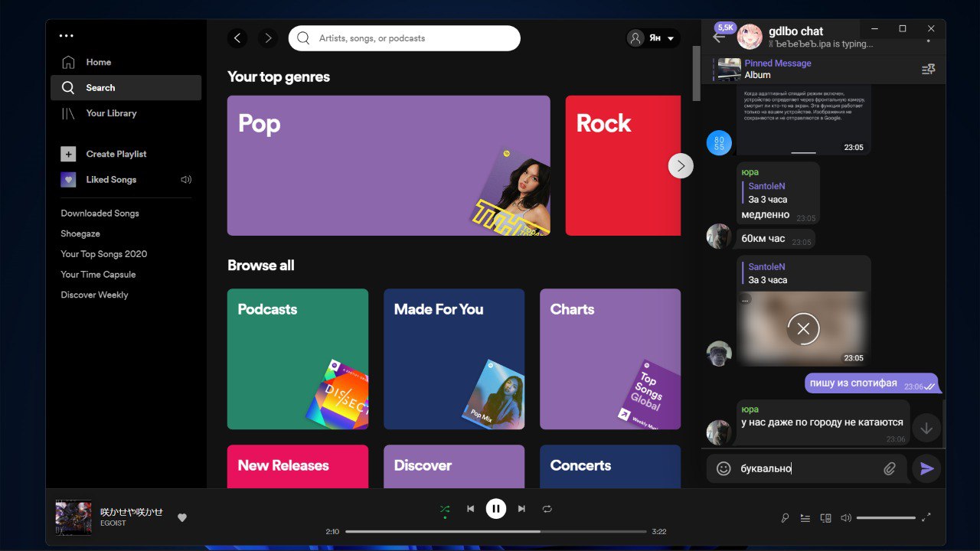Open connect to a device icon
Image resolution: width=980 pixels, height=551 pixels.
coord(825,518)
